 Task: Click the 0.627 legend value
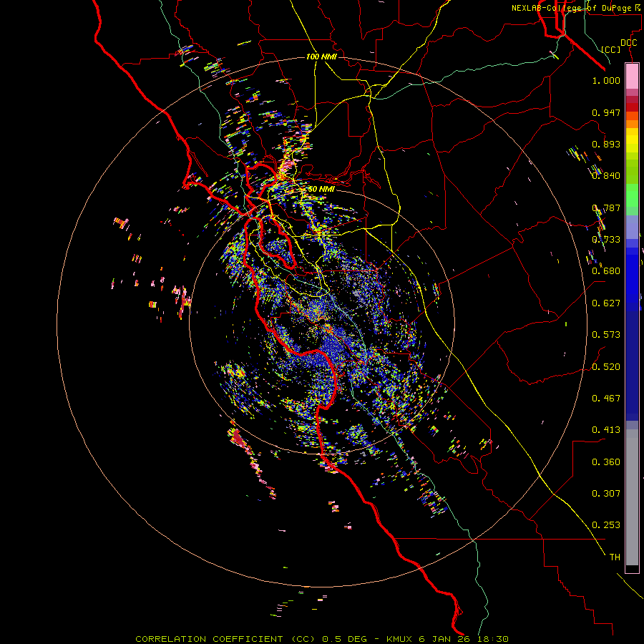pos(606,303)
